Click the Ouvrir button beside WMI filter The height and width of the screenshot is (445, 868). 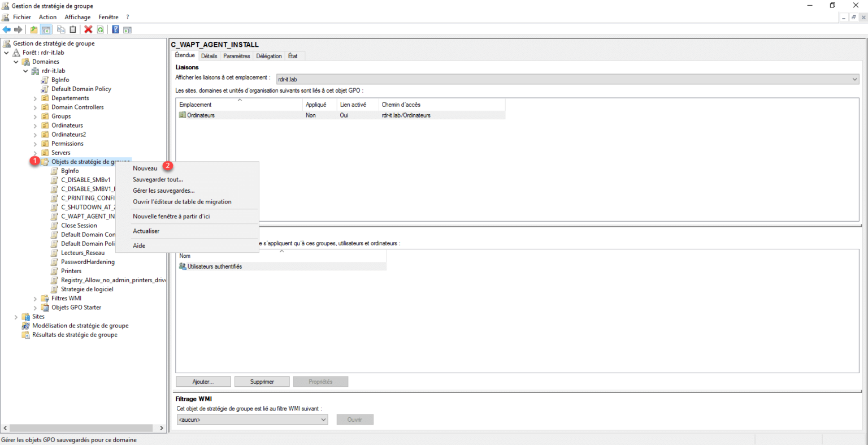tap(355, 420)
